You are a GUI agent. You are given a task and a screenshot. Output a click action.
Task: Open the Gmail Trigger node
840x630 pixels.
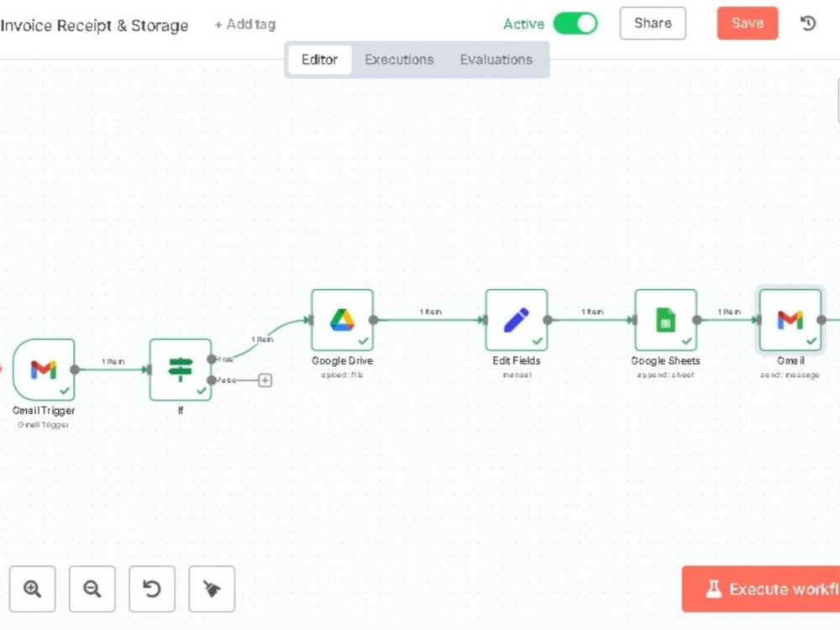click(44, 369)
